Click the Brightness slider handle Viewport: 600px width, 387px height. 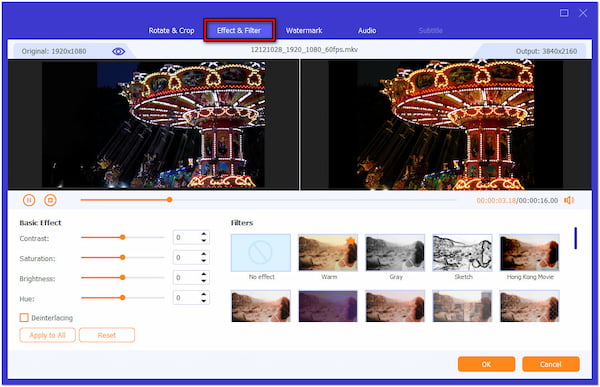point(122,278)
